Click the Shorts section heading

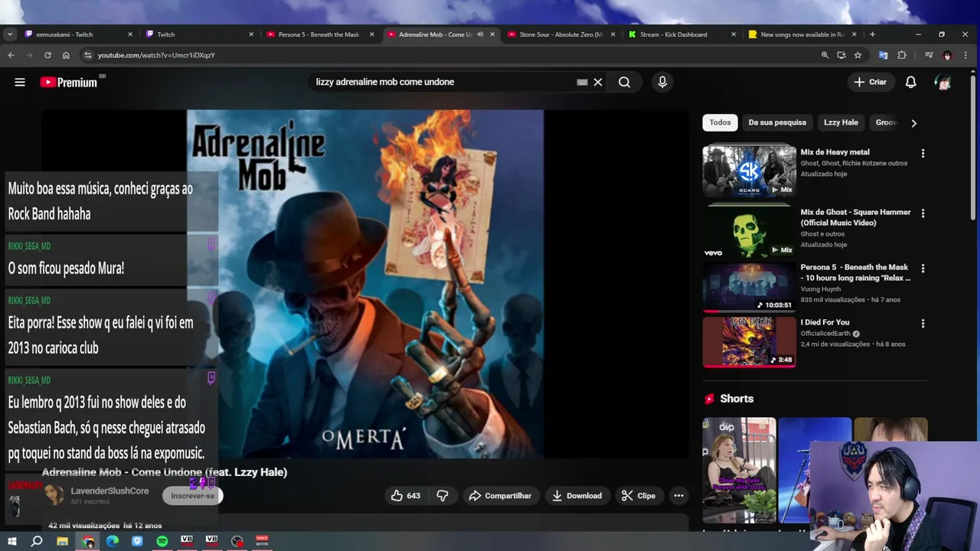(x=737, y=399)
